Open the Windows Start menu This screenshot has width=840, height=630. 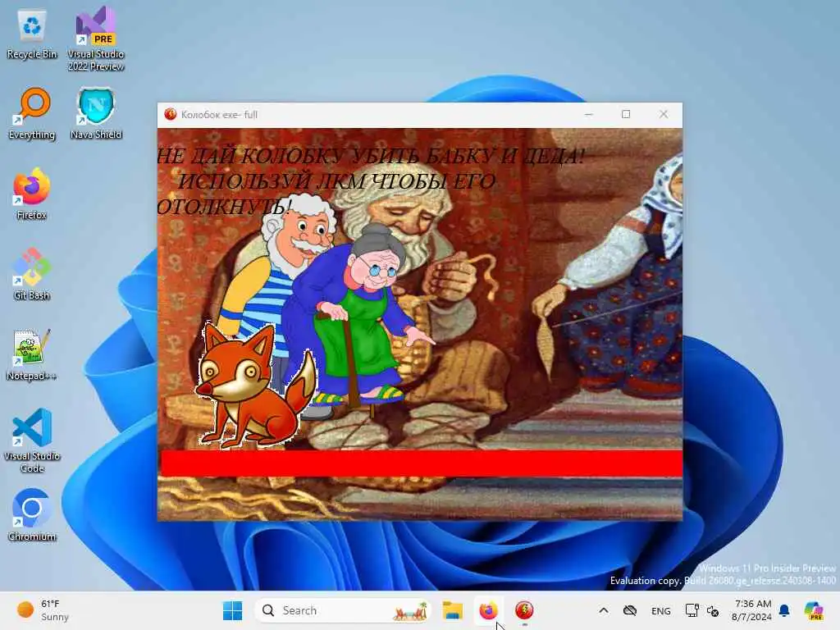[232, 610]
